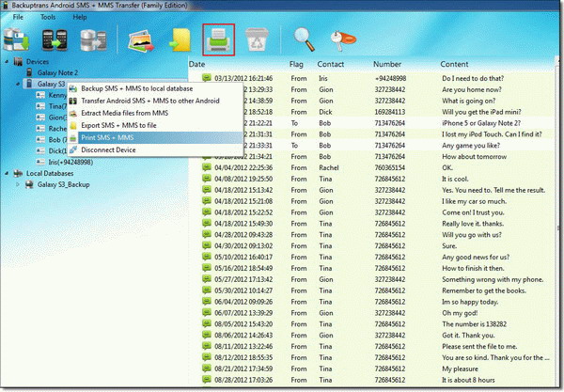The width and height of the screenshot is (564, 392).
Task: Select message "iPhone 5 or Galaxy Note 2?"
Action: coord(481,123)
